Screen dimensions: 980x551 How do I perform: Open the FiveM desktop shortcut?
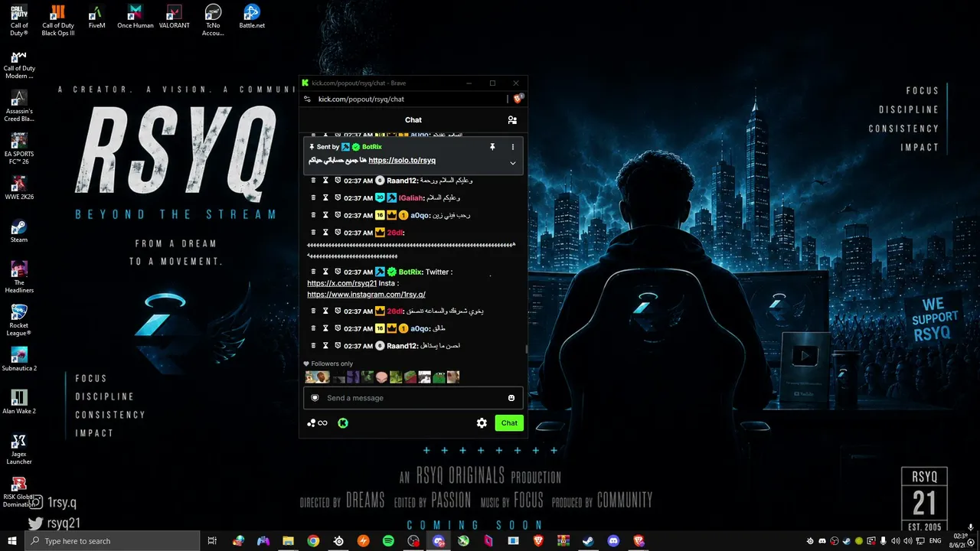(x=96, y=17)
